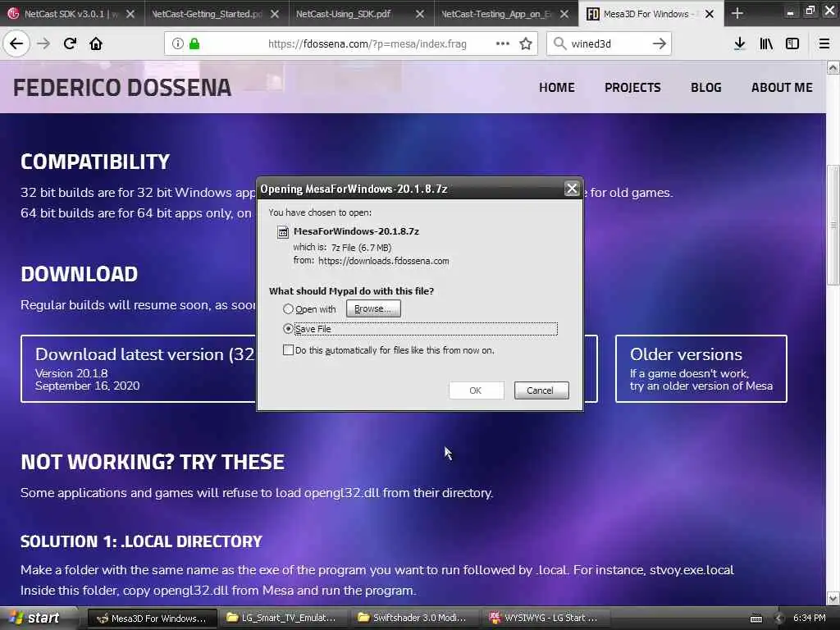This screenshot has width=840, height=630.
Task: Open the downloads panel arrow
Action: coord(739,43)
